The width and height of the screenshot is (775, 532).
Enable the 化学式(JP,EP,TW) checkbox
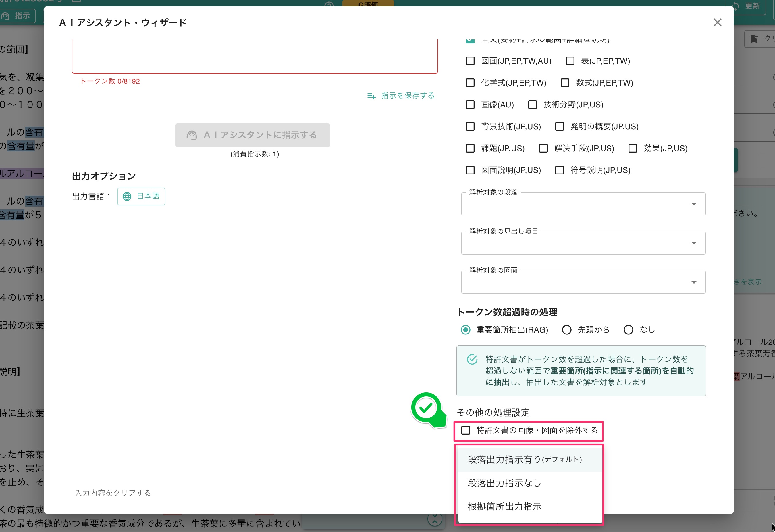(470, 83)
